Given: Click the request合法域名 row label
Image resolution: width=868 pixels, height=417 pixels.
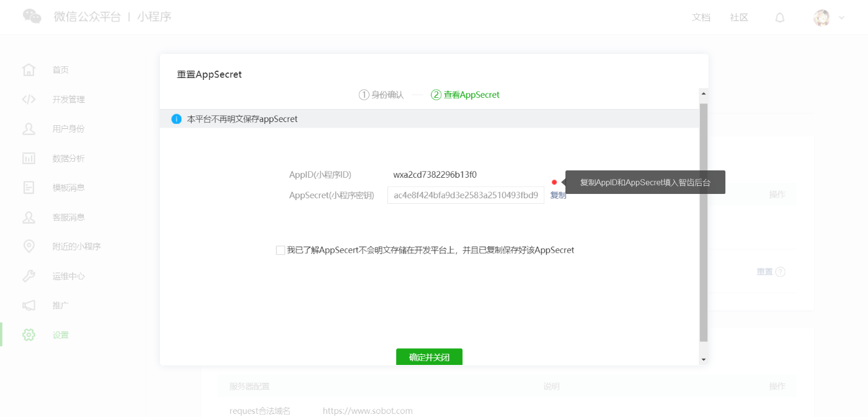Looking at the screenshot, I should pyautogui.click(x=260, y=410).
